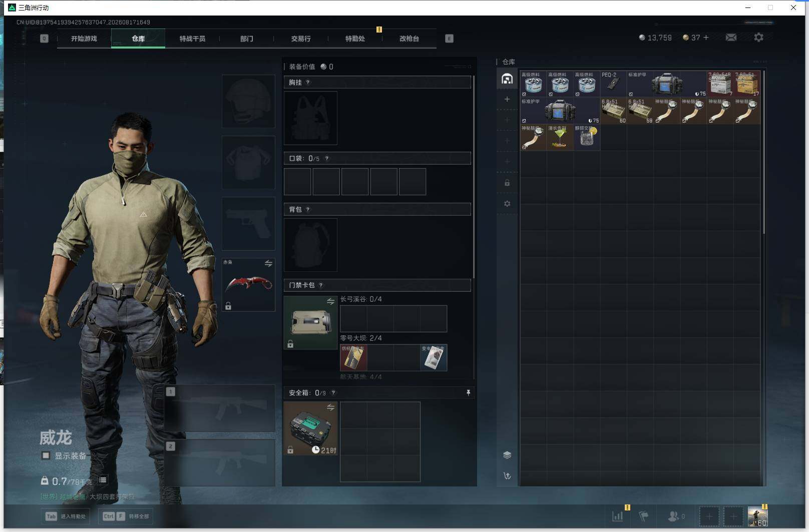Click primary weapon slot 1
Viewport: 809px width, 532px height.
click(219, 408)
